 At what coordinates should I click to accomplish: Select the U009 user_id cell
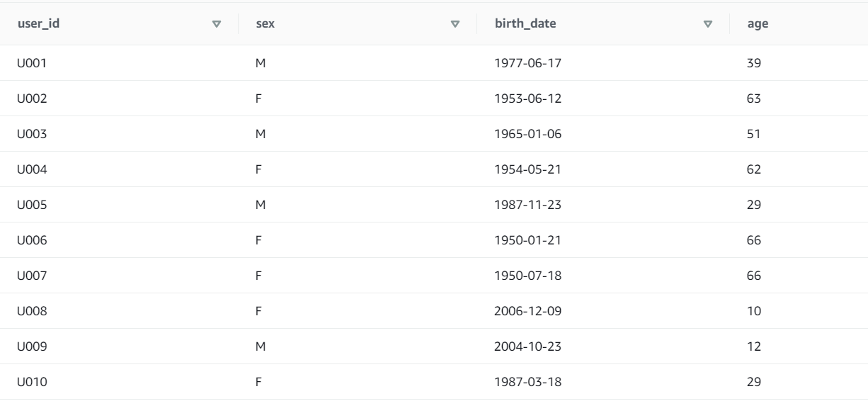click(x=32, y=346)
